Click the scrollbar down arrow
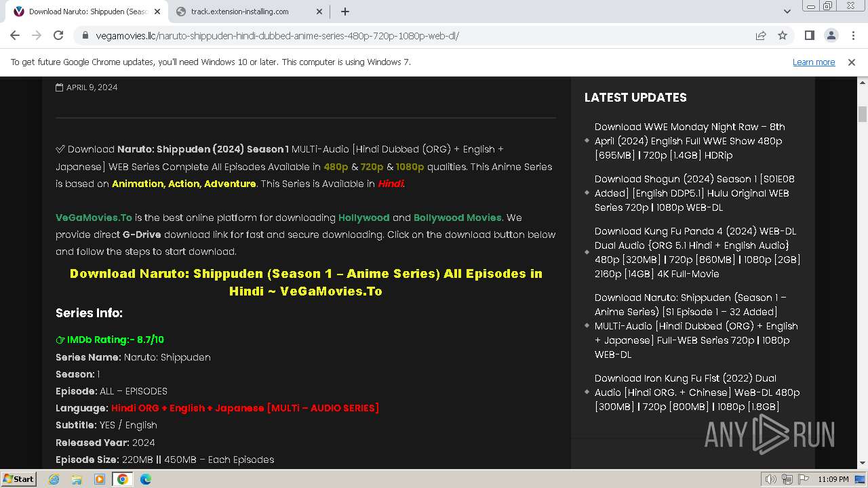868x488 pixels. 863,464
